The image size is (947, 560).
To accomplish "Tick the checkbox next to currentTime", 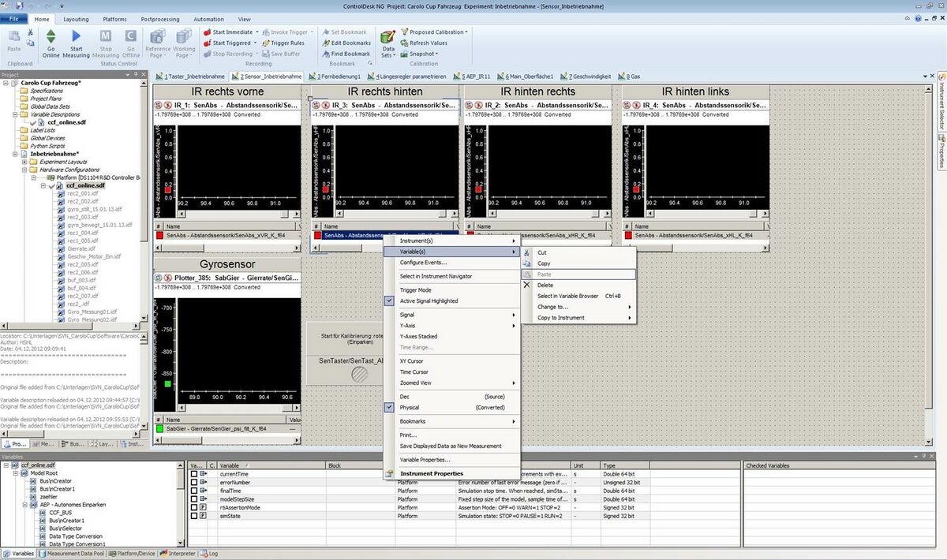I will 194,474.
